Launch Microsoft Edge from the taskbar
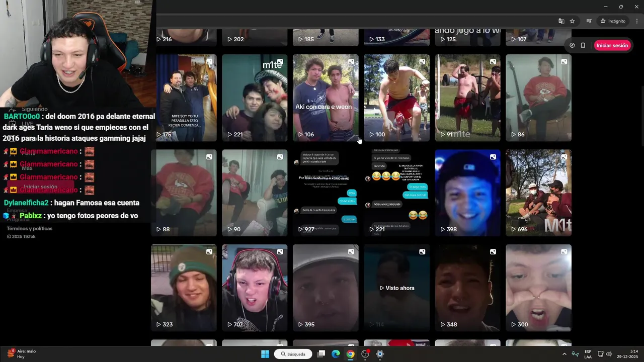The width and height of the screenshot is (644, 362). click(336, 354)
